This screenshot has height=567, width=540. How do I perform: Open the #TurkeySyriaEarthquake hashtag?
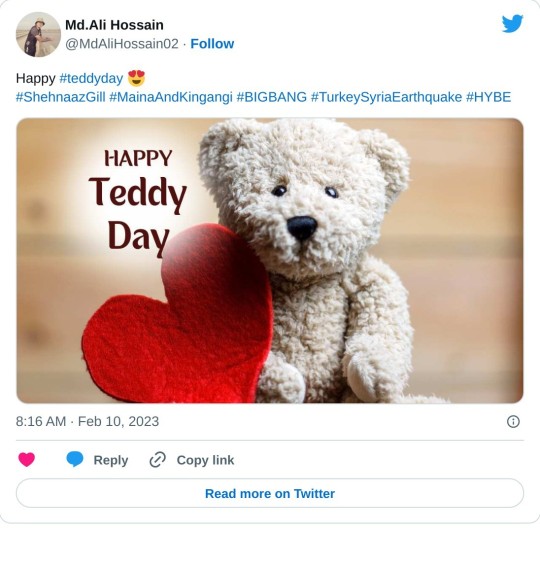click(386, 97)
